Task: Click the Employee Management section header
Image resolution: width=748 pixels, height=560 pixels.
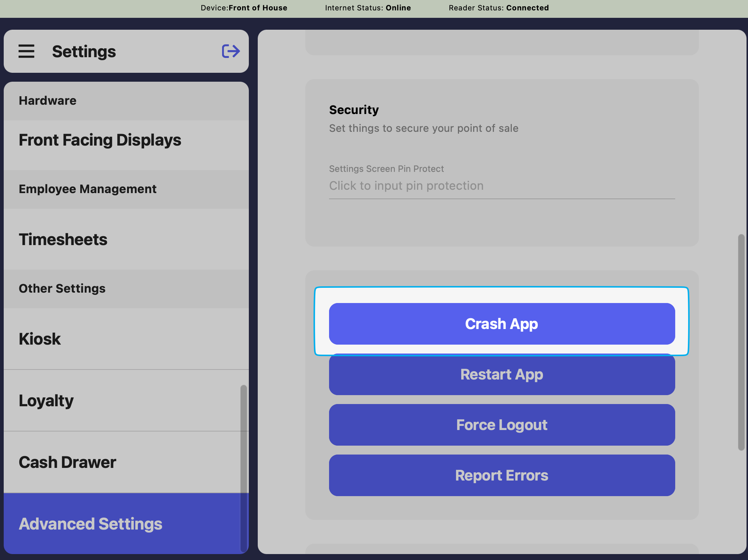Action: pos(88,189)
